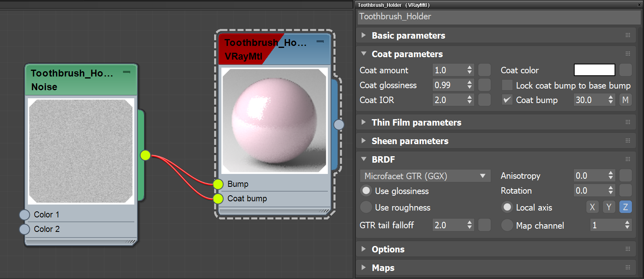Click the Coat IOR value field
The height and width of the screenshot is (279, 644).
coord(449,100)
